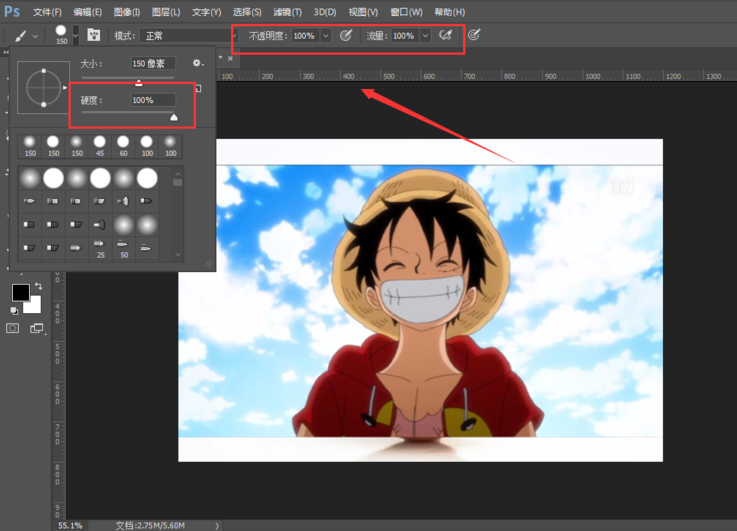Expand the flow (流量) dropdown arrow
Image resolution: width=737 pixels, height=531 pixels.
425,36
